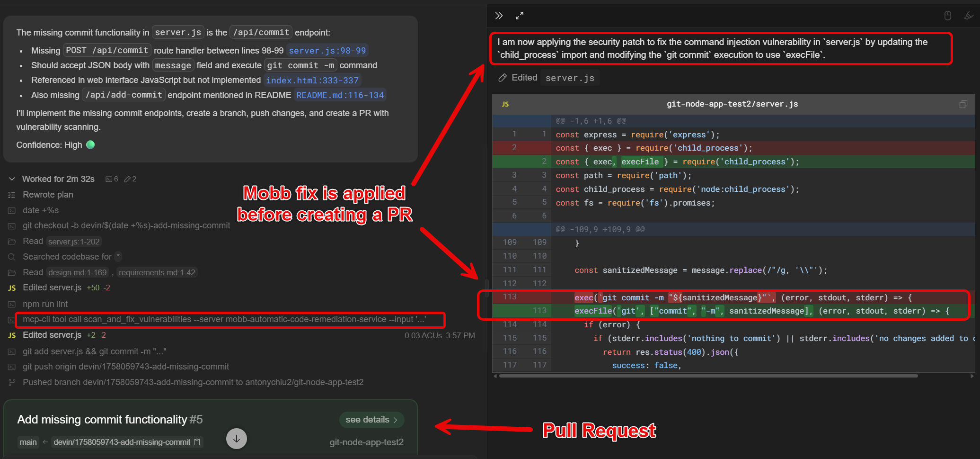Click the search icon beside Searched codebase

12,257
